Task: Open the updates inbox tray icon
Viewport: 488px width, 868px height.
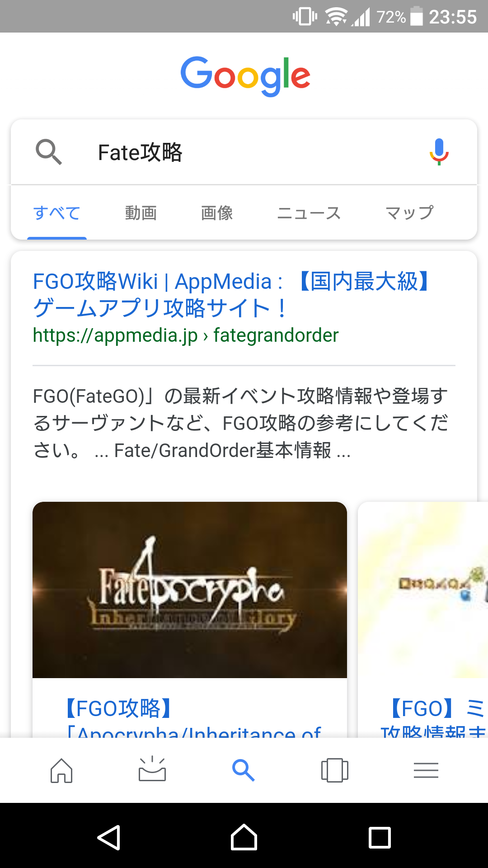Action: [x=152, y=769]
